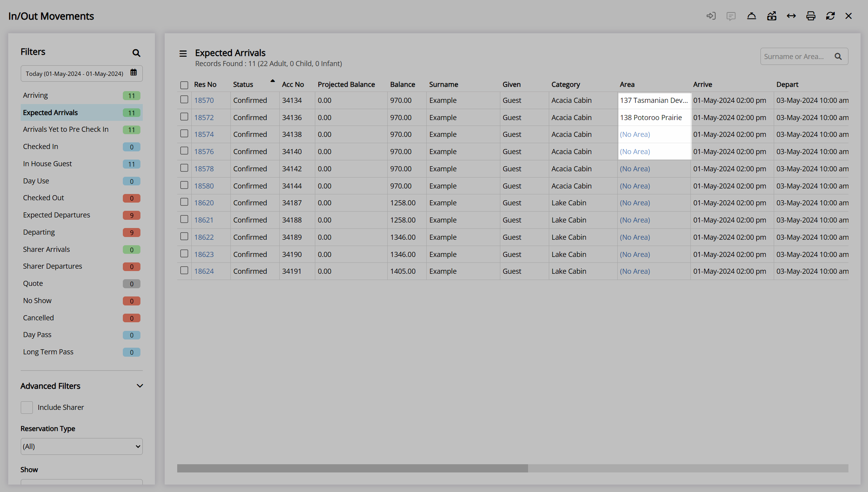Click the expand width arrows icon
Screen dimensions: 868x492
(791, 16)
